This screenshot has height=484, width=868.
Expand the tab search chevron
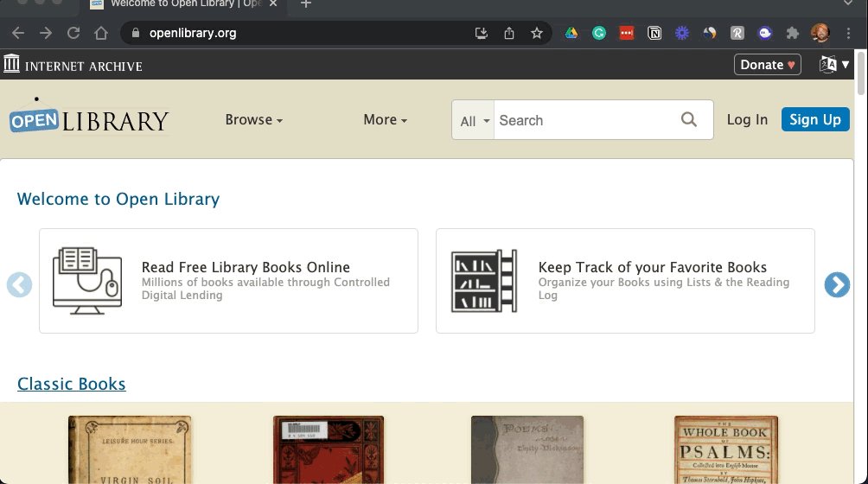point(848,3)
